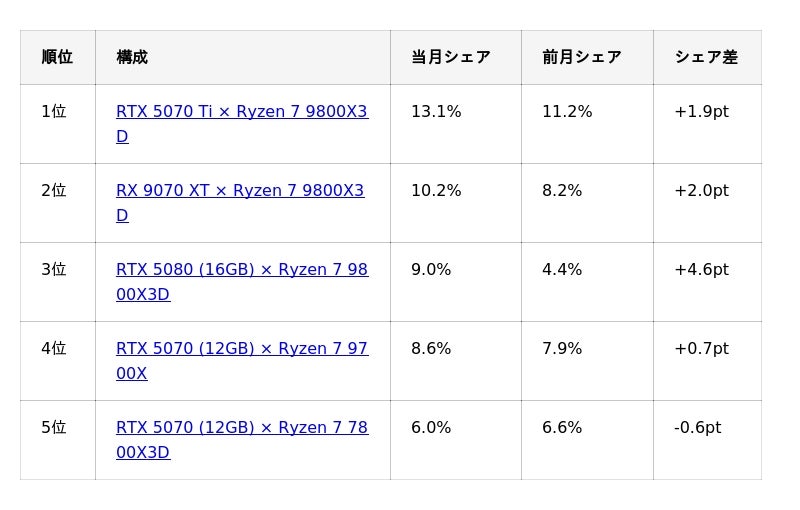800x510 pixels.
Task: Select the 10.2% current share cell
Action: pos(456,203)
